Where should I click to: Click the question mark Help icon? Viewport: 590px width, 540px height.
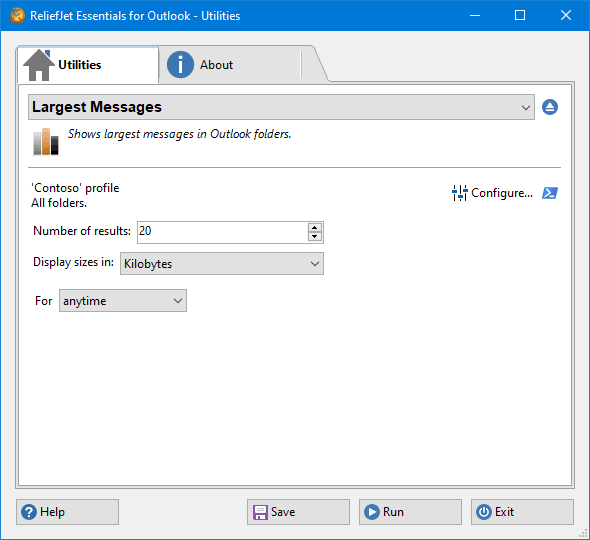point(29,512)
